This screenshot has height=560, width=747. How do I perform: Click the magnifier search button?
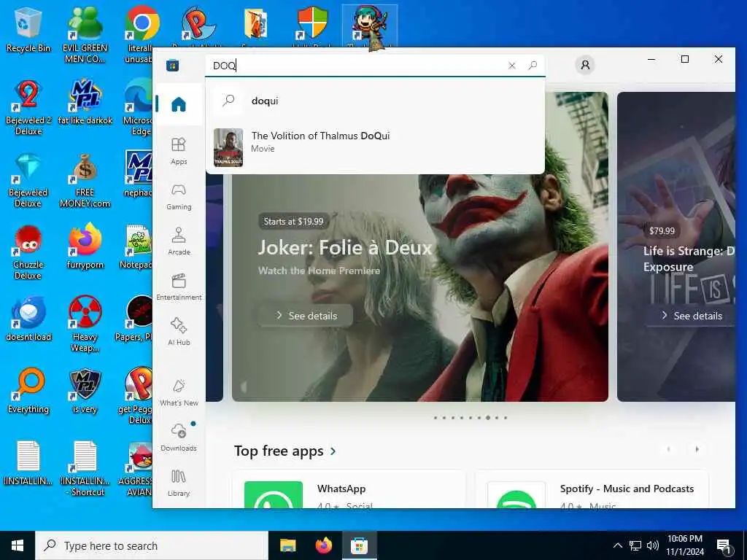click(x=533, y=65)
